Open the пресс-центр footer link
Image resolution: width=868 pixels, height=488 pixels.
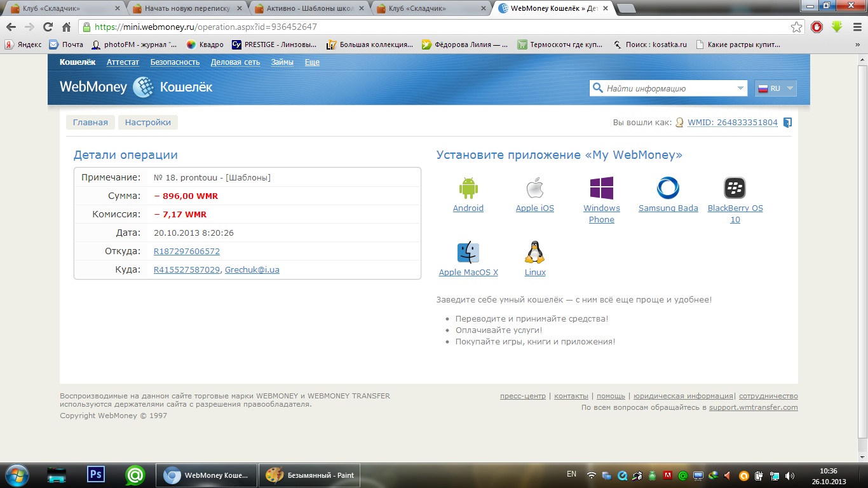coord(523,396)
